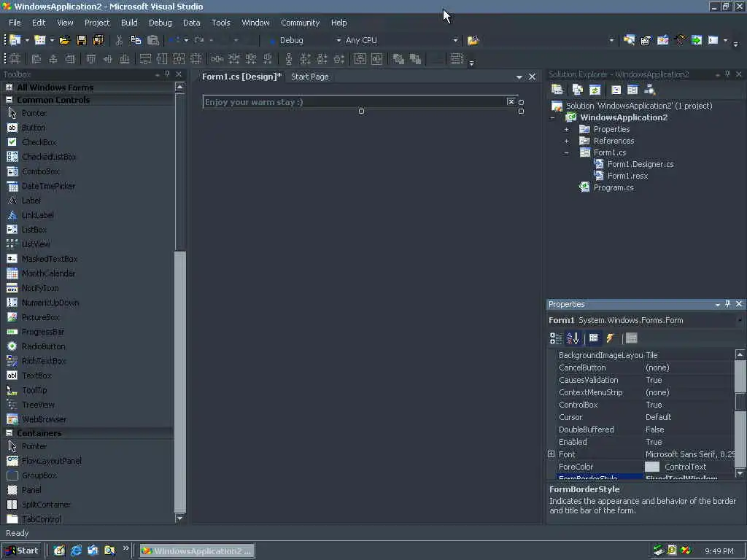747x560 pixels.
Task: Toggle the Properties list button in Properties toolbar
Action: click(594, 338)
